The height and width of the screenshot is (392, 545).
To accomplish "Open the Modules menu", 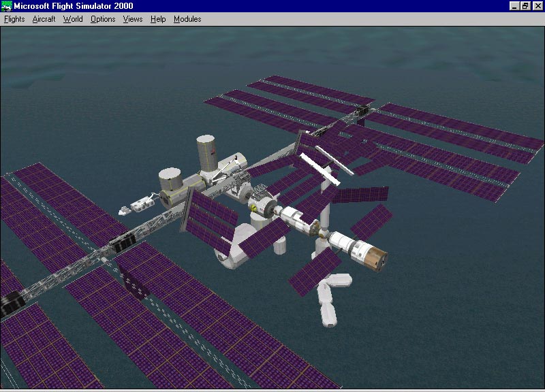I will 187,19.
